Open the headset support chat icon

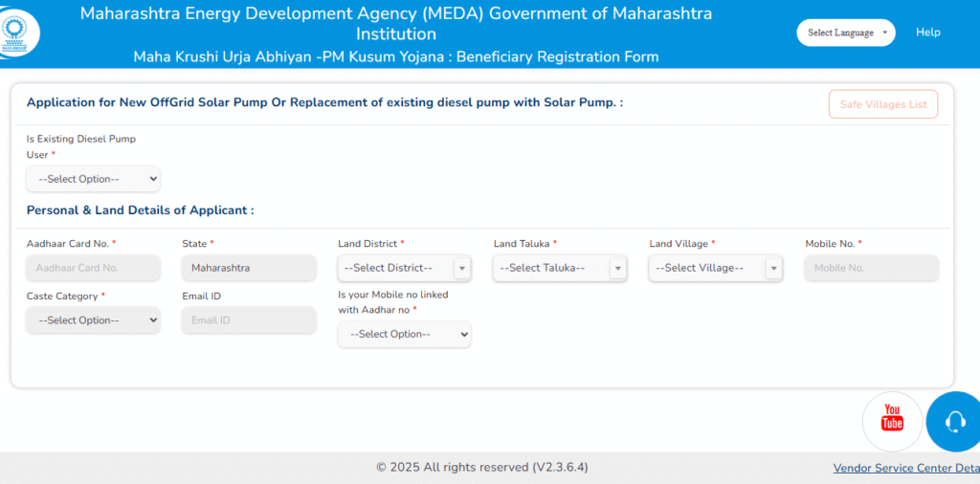tap(954, 422)
